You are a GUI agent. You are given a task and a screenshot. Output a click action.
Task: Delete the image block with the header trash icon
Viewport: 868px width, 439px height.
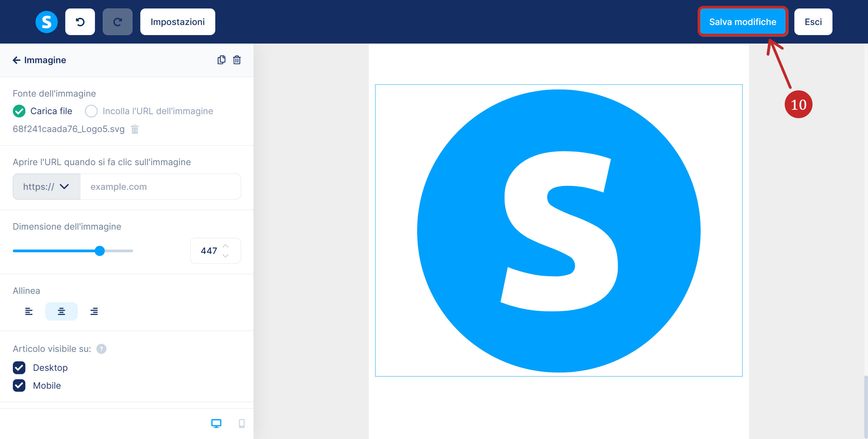237,60
